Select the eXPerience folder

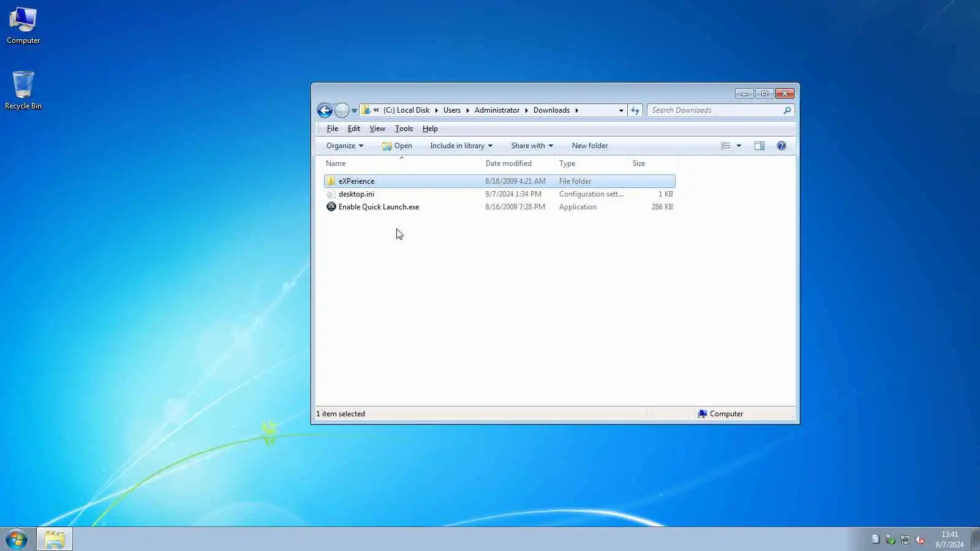tap(499, 181)
